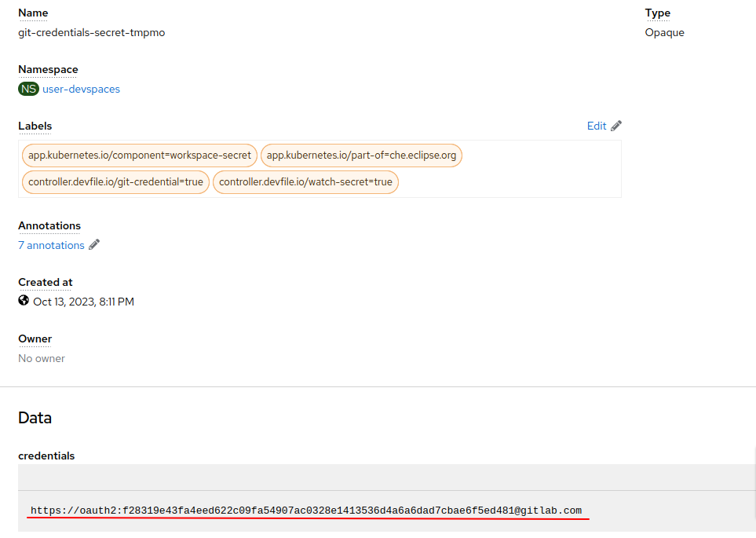Click the Opaque type value
Image resolution: width=756 pixels, height=538 pixels.
coord(664,32)
